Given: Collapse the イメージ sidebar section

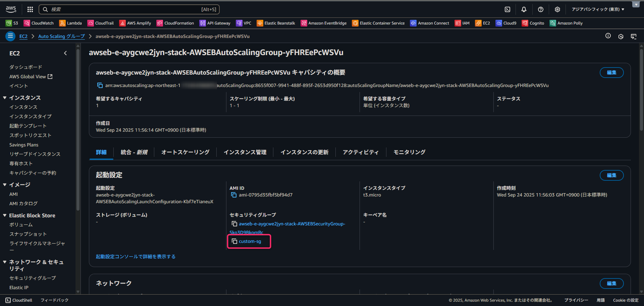Looking at the screenshot, I should point(5,185).
